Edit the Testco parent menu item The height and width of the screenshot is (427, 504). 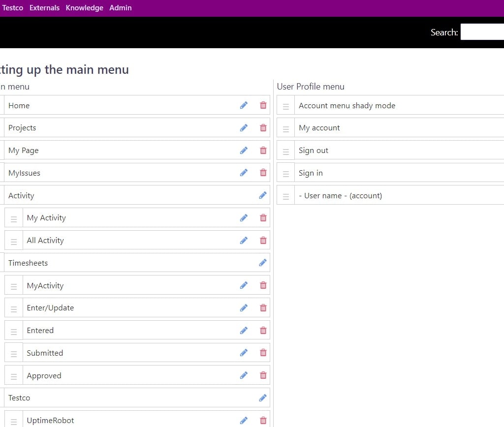(x=263, y=398)
